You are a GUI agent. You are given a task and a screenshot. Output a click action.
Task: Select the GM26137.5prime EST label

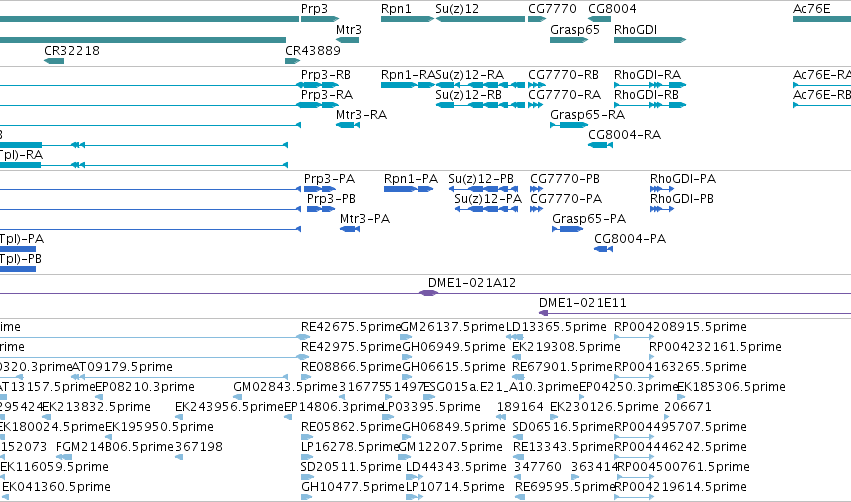click(x=452, y=327)
